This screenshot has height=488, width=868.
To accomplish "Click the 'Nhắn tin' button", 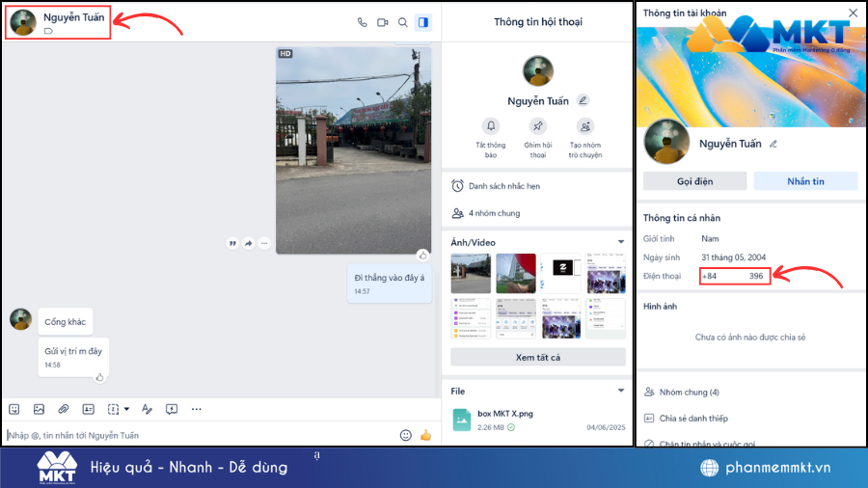I will pyautogui.click(x=805, y=181).
